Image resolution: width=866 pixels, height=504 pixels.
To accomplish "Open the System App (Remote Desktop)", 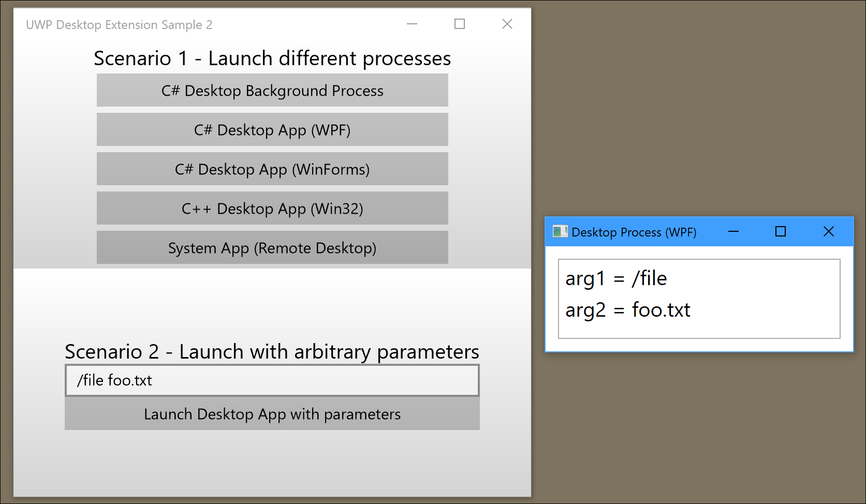I will [272, 247].
